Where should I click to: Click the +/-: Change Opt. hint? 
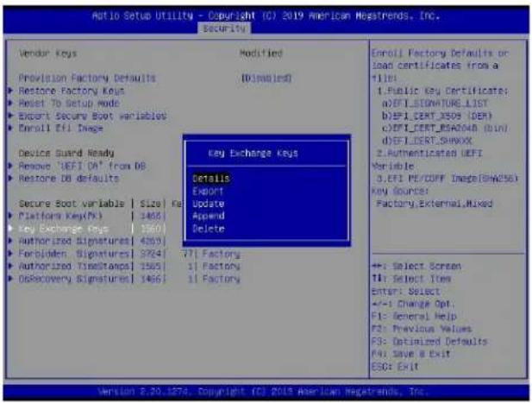[413, 304]
